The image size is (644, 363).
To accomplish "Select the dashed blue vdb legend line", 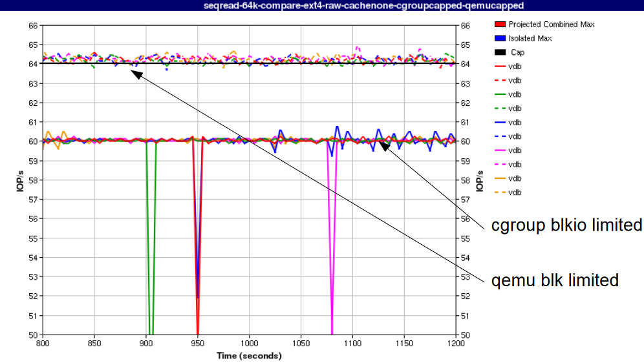I will (499, 137).
